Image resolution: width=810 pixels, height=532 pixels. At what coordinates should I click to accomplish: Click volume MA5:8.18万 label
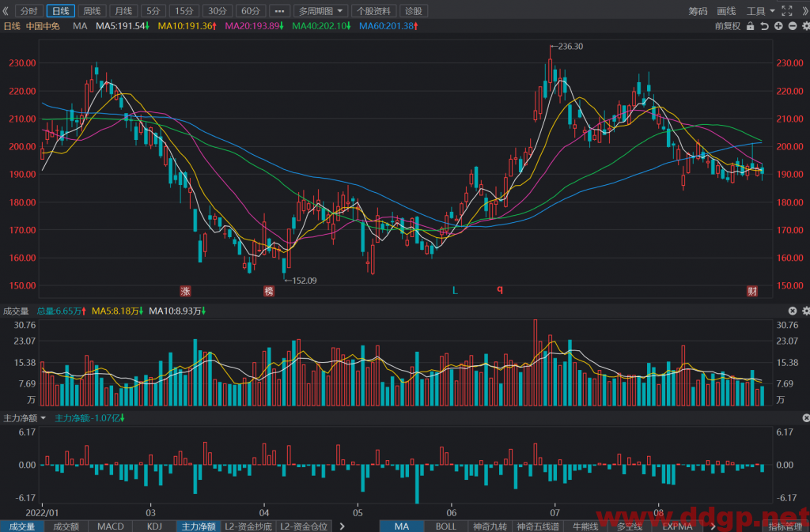pos(117,311)
